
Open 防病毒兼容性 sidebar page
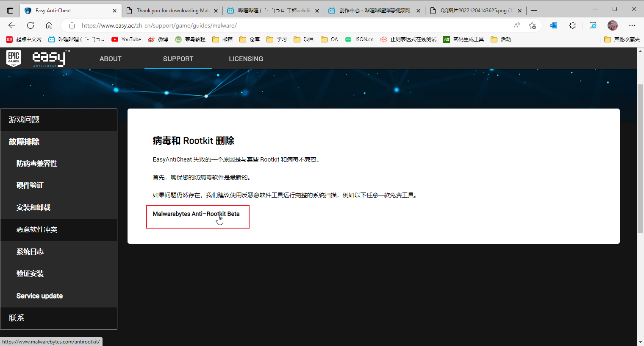58,164
